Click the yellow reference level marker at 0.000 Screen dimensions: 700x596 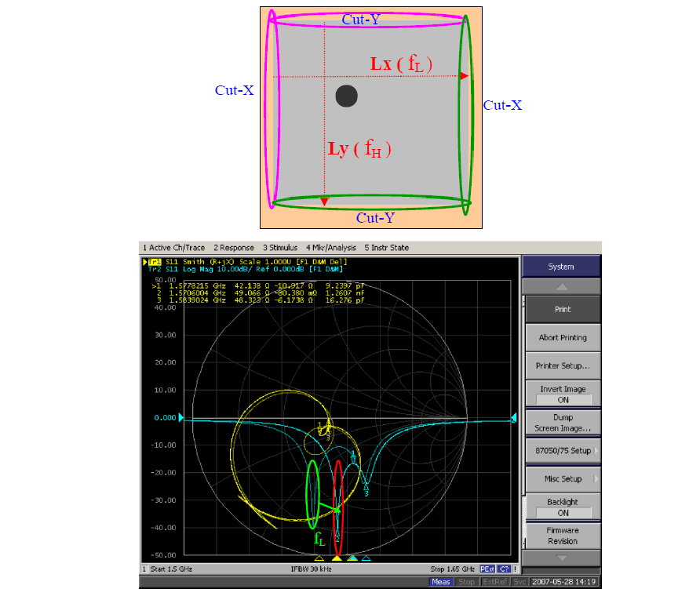[180, 418]
